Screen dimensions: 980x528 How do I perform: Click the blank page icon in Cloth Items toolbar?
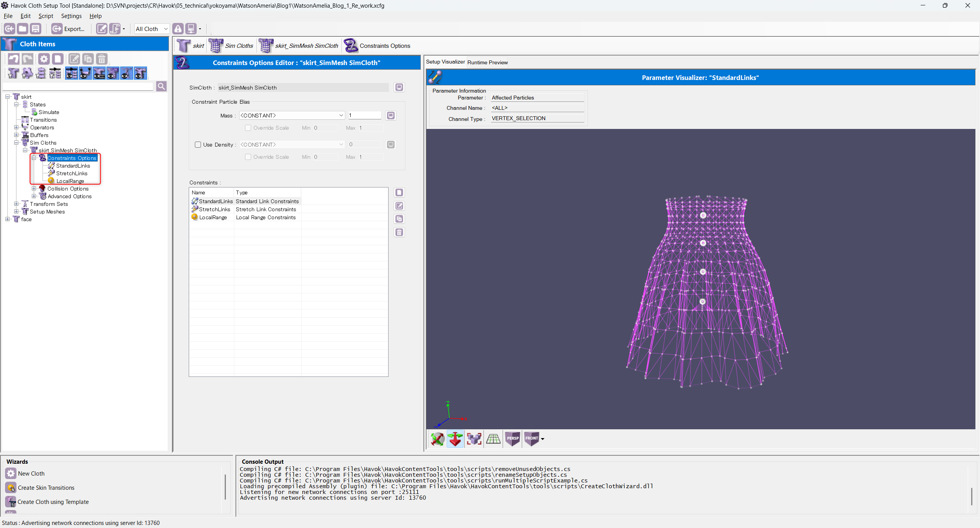(57, 59)
